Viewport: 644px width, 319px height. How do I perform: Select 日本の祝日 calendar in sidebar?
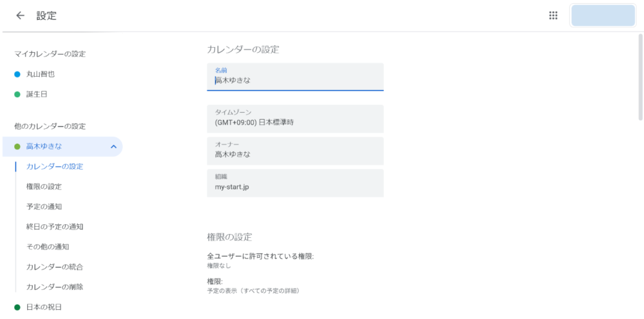tap(44, 307)
